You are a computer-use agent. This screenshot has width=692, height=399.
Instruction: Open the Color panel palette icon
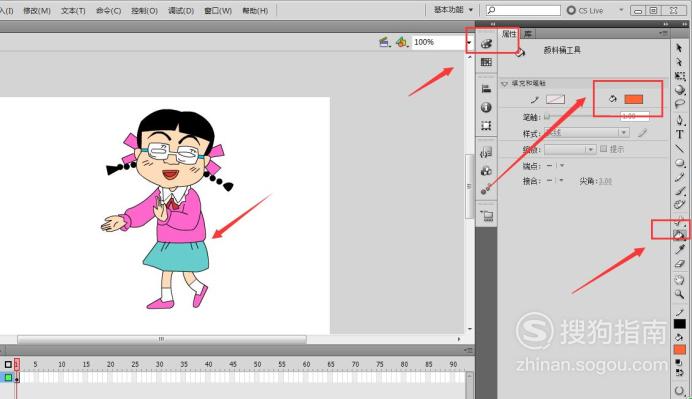[x=486, y=44]
